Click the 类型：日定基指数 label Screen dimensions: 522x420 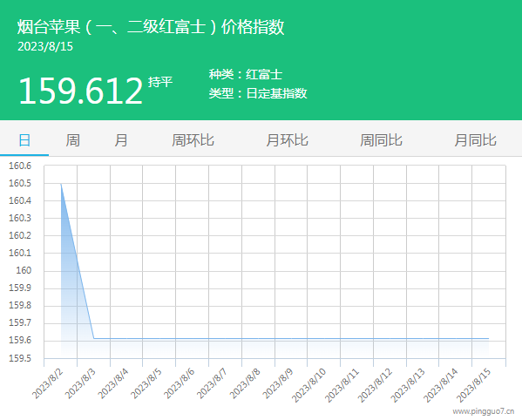[x=258, y=93]
